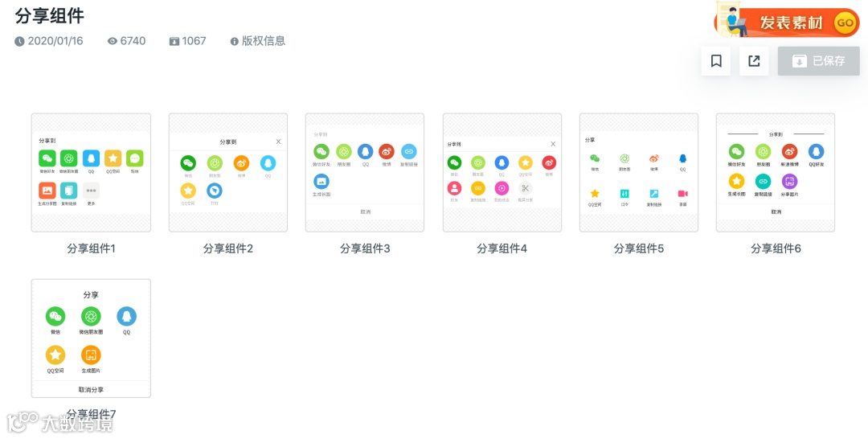868x439 pixels.
Task: Click the 生成长图 icon in 分享组件3
Action: click(x=321, y=182)
